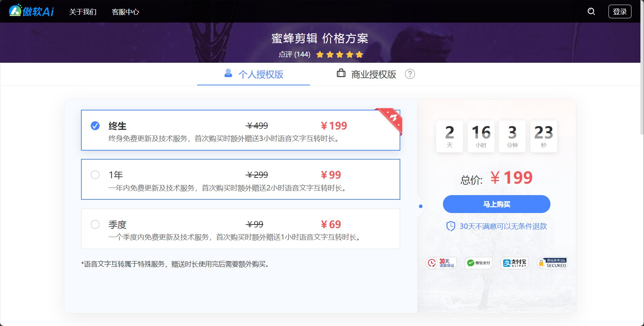The image size is (644, 326).
Task: Click the 登录 button
Action: 620,11
